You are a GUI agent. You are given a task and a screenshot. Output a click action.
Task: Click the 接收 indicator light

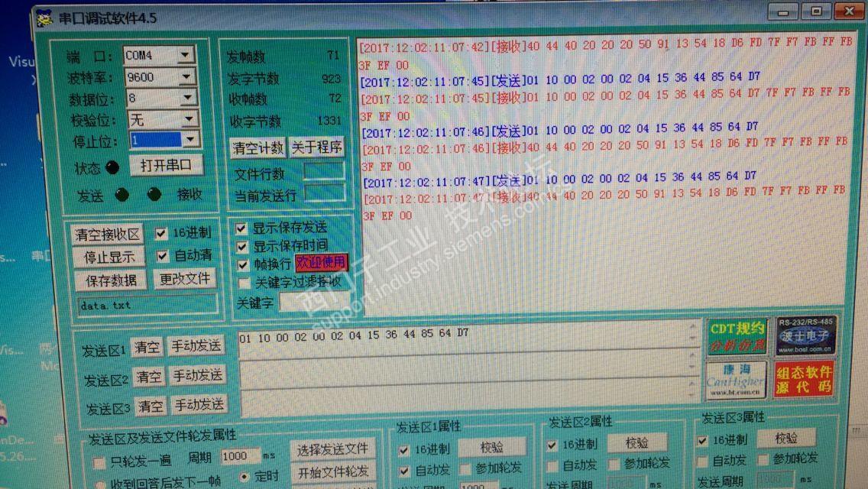coord(154,194)
